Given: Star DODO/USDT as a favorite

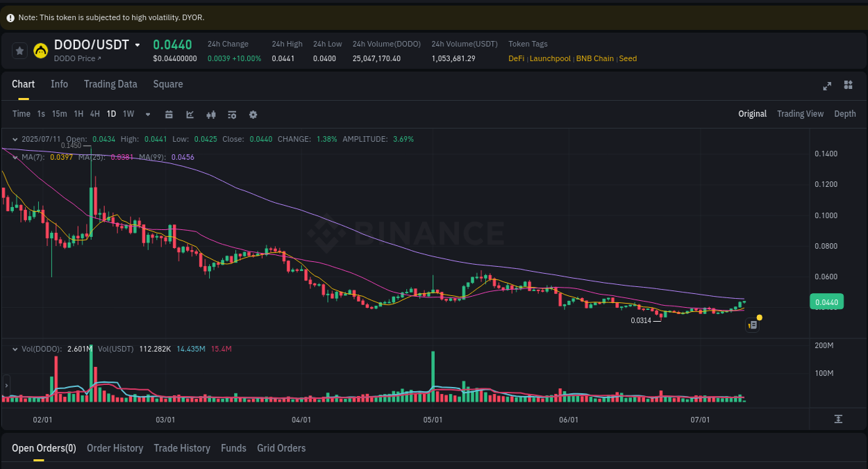Looking at the screenshot, I should [19, 50].
